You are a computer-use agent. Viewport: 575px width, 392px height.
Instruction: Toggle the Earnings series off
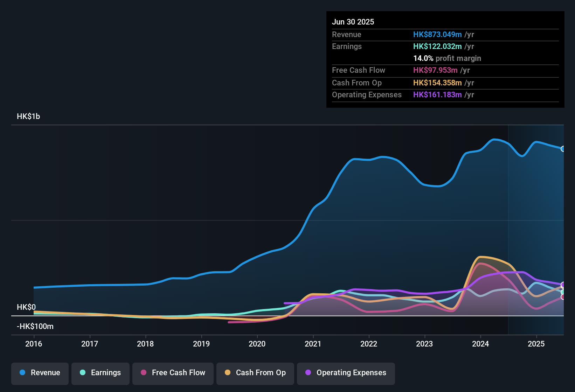(100, 373)
